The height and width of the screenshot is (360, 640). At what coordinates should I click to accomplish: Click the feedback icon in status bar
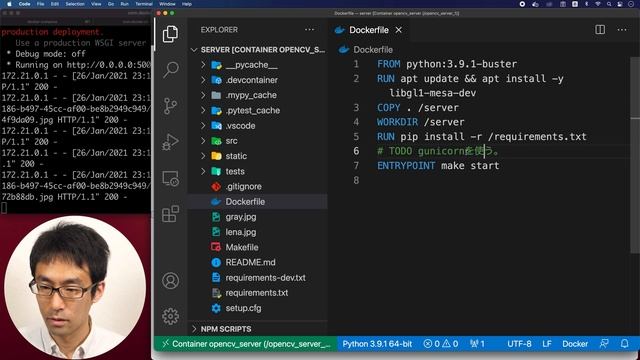[x=604, y=344]
